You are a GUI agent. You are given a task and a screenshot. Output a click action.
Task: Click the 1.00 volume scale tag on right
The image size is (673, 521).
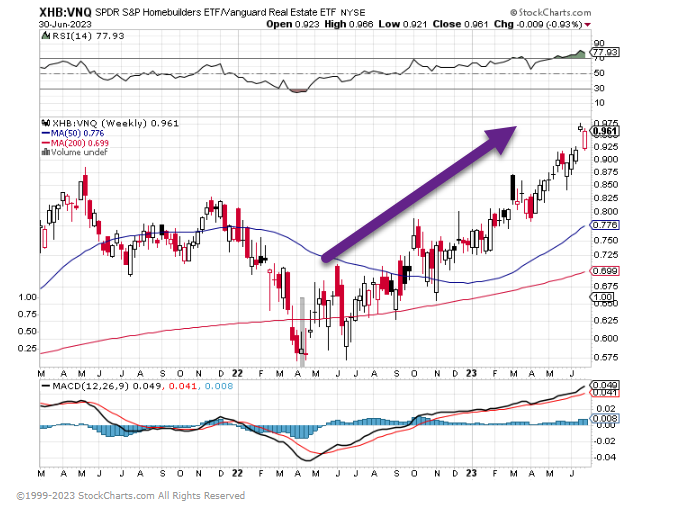(602, 297)
